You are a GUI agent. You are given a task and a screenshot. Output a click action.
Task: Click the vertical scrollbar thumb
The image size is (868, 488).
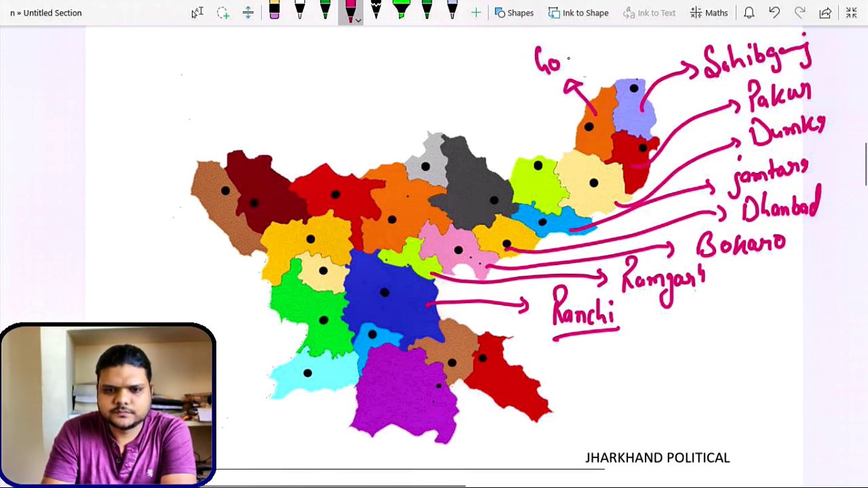(x=865, y=164)
